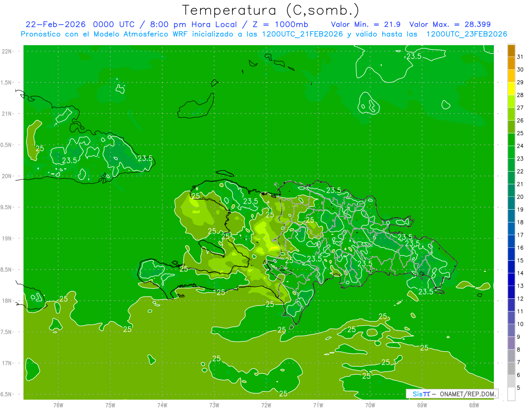Click the '22N' latitude axis label
The image size is (532, 411).
[6, 51]
